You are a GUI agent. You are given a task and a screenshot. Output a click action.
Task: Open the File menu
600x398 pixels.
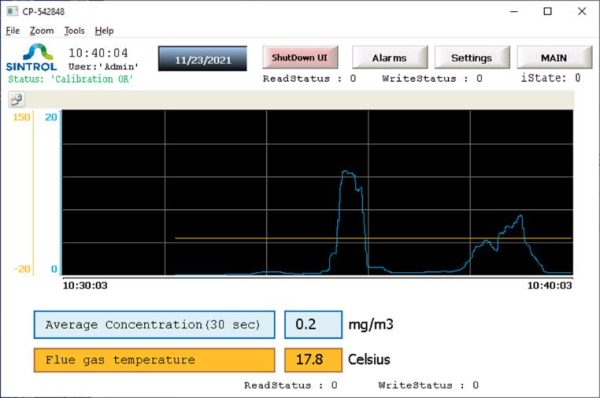coord(13,31)
